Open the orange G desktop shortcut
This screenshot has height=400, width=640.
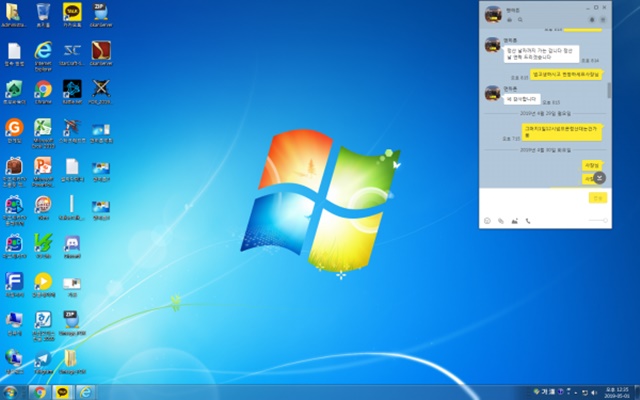pos(14,131)
